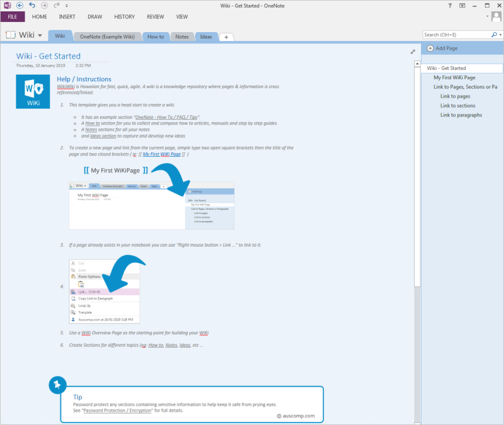
Task: Open the Quick Access Toolbar customize dropdown
Action: pos(67,6)
